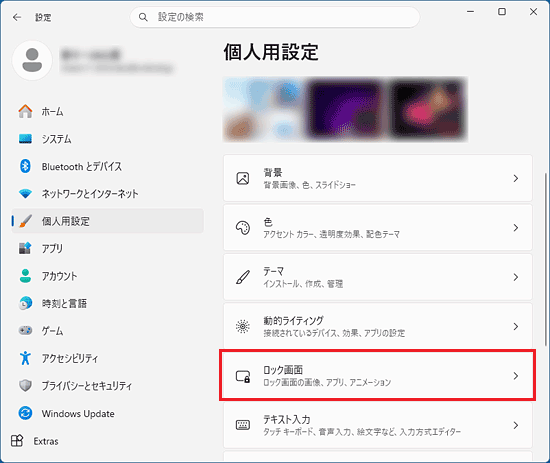Click the Extras grid icon

(17, 441)
